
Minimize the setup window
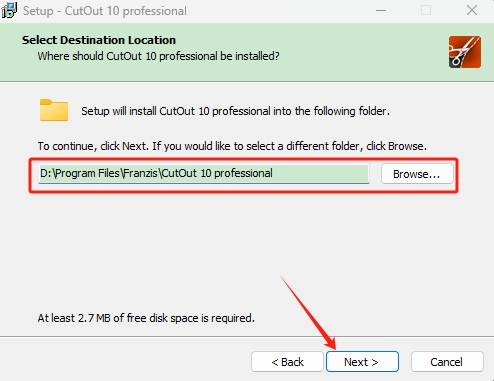(x=381, y=11)
